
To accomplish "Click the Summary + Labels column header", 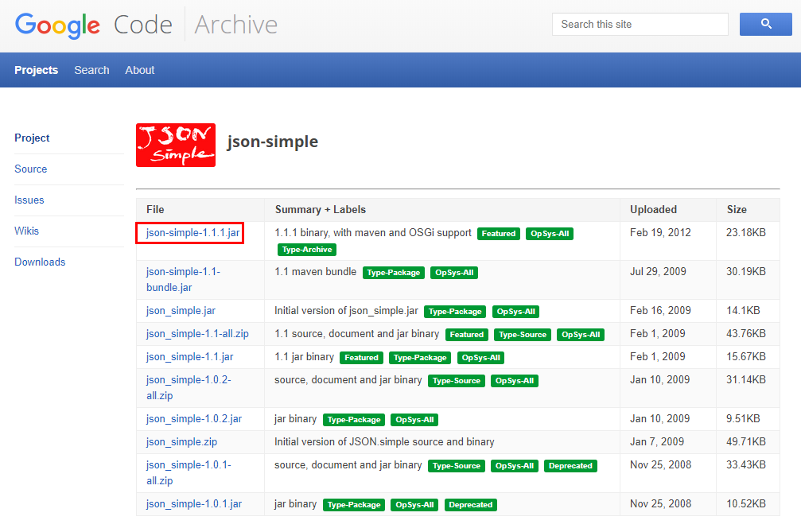I will click(321, 209).
